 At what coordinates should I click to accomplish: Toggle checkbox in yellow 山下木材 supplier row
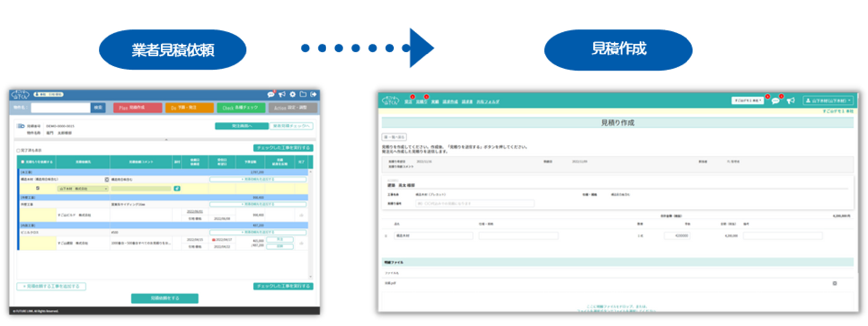point(38,188)
